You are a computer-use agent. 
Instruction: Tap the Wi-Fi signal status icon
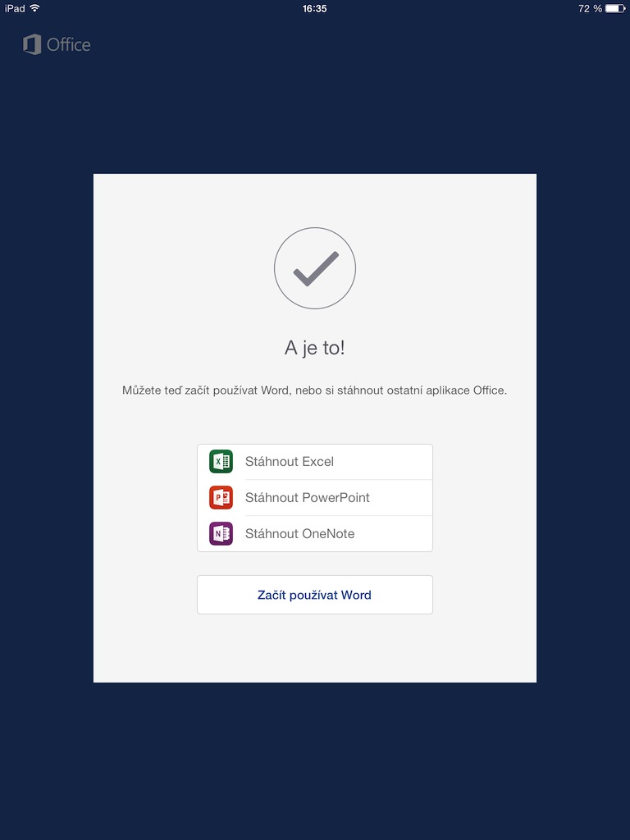coord(34,8)
